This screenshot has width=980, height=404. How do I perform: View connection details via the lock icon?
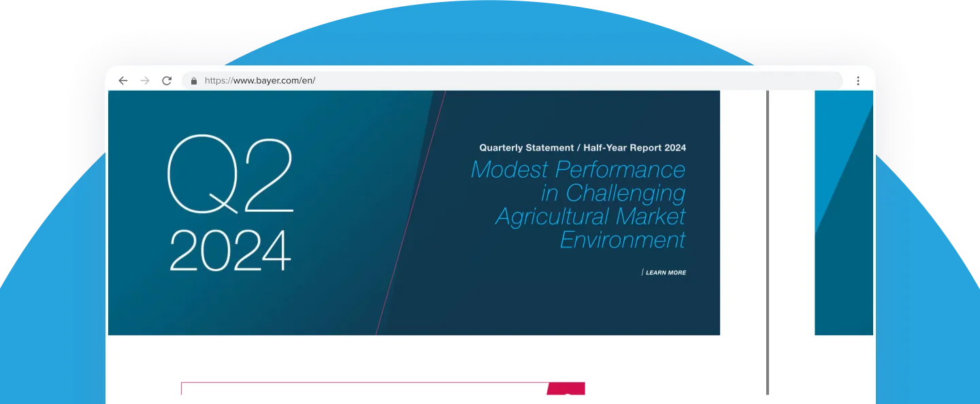196,80
